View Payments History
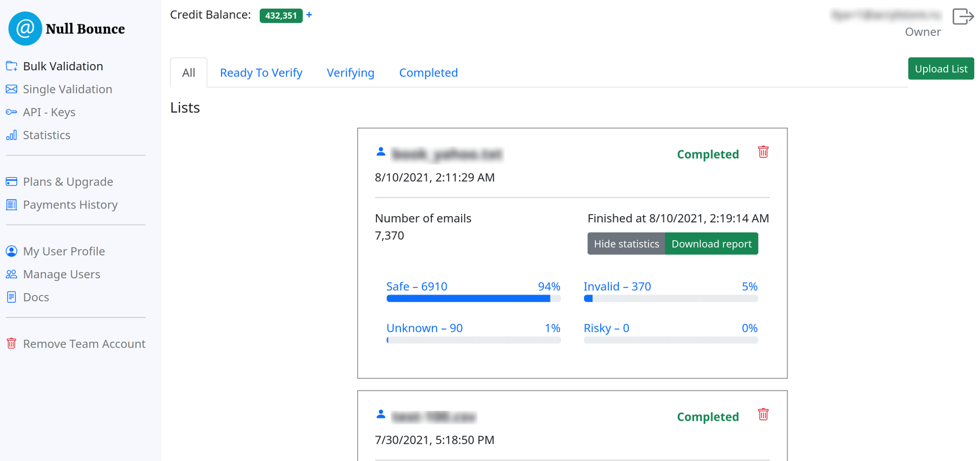Viewport: 980px width, 461px height. 70,205
